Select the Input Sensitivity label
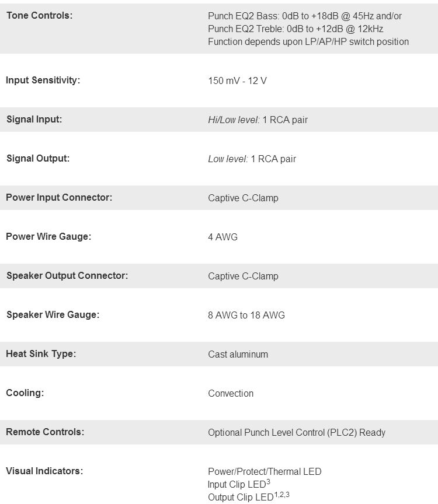438x504 pixels. point(43,80)
